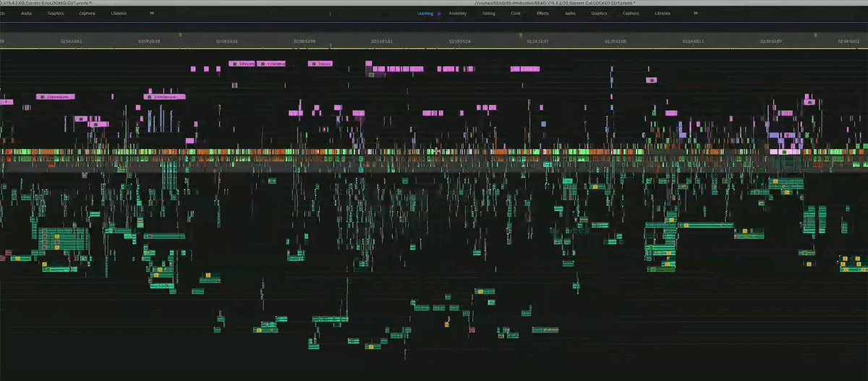This screenshot has height=381, width=868.
Task: Select Graphics tab in the bar containing Learning
Action: pos(599,13)
